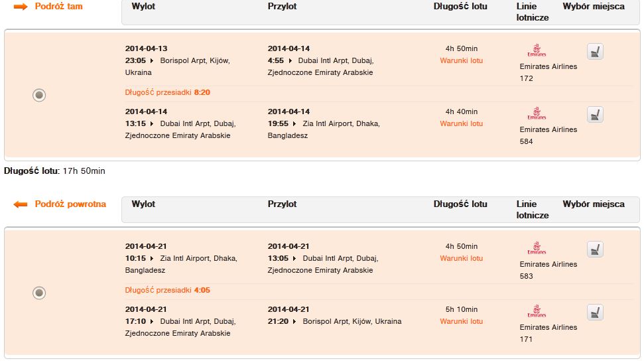This screenshot has height=363, width=644.
Task: Click the 23:05 departure arrow for Borispol
Action: click(152, 60)
